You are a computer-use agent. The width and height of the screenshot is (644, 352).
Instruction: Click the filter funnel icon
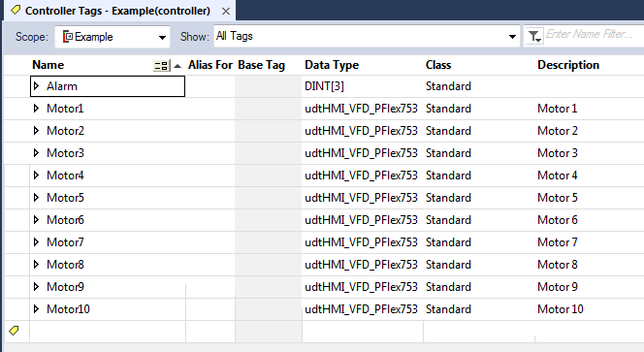(534, 37)
